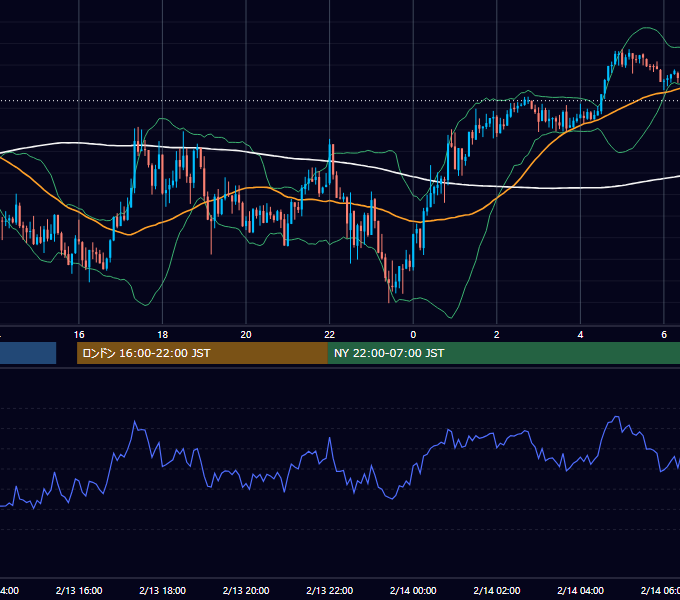Viewport: 680px width, 600px height.
Task: Click the 16 hour label on the upper axis
Action: (79, 335)
